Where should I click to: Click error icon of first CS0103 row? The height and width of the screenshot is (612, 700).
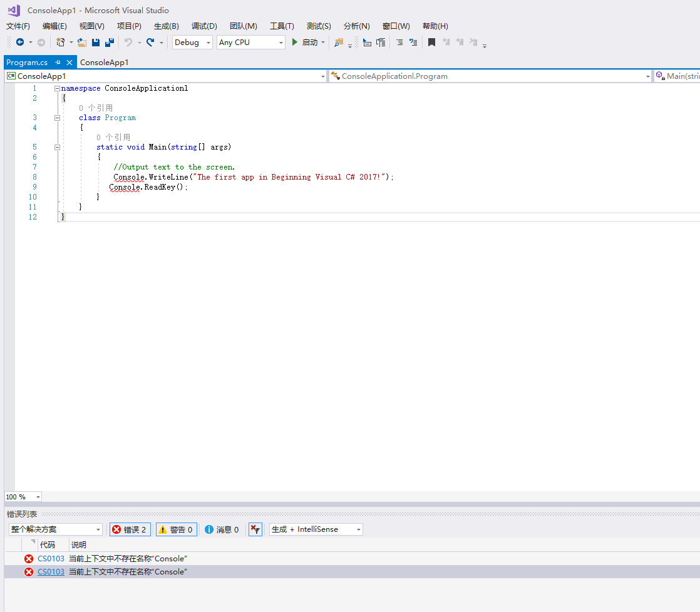click(x=29, y=559)
